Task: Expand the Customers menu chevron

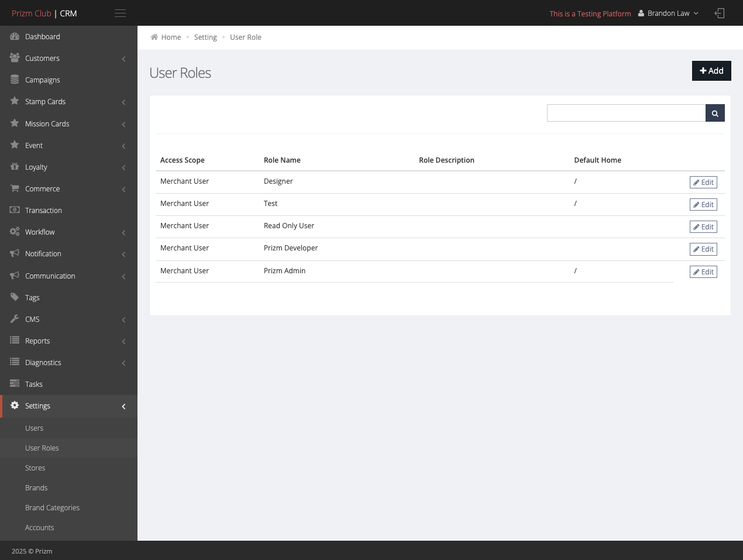Action: click(123, 59)
